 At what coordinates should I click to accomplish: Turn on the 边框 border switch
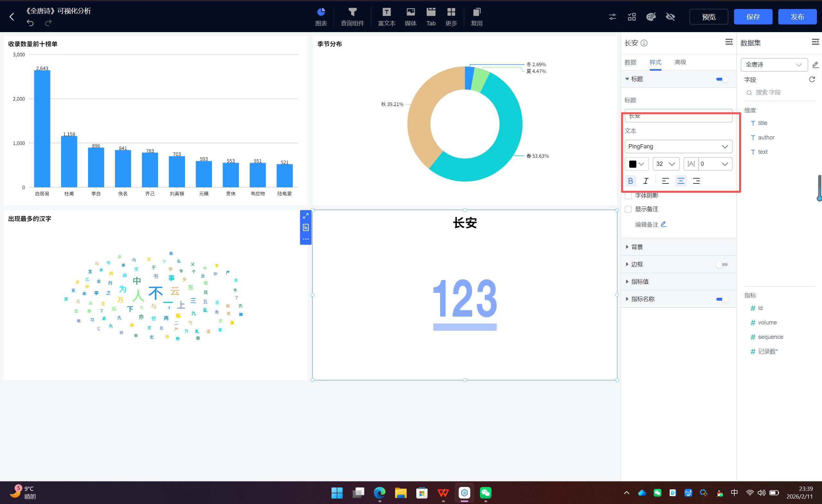click(721, 264)
